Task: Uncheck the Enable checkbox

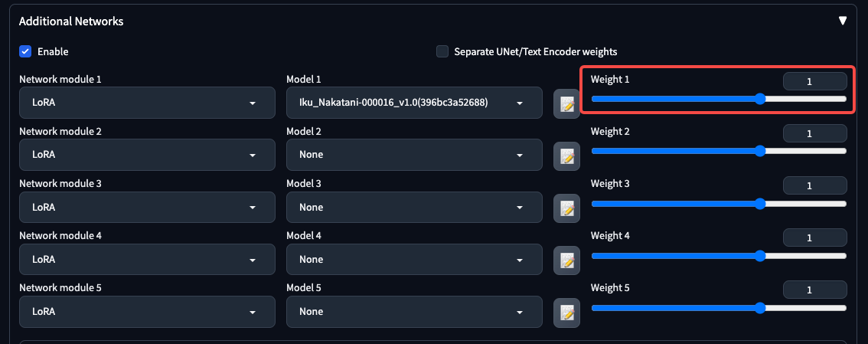Action: pos(25,51)
